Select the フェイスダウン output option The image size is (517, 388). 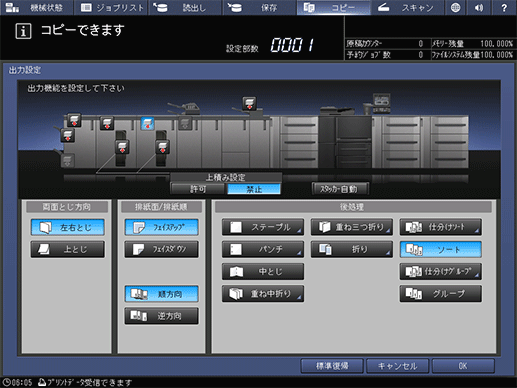[x=161, y=249]
